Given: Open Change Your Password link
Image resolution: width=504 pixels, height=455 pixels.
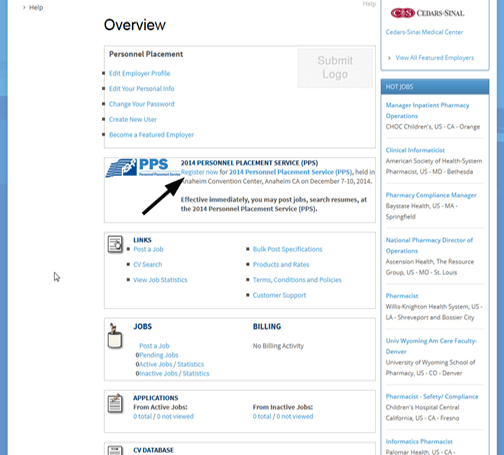Looking at the screenshot, I should 141,104.
